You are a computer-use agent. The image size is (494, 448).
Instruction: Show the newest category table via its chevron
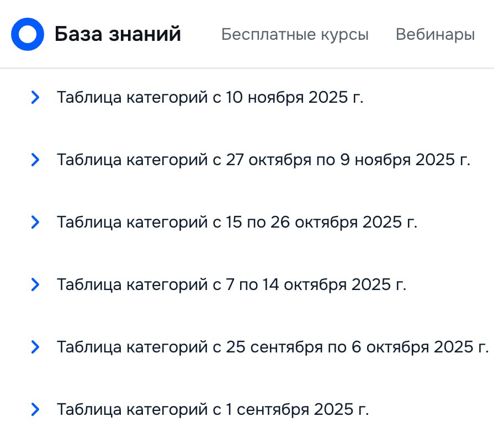tap(35, 98)
